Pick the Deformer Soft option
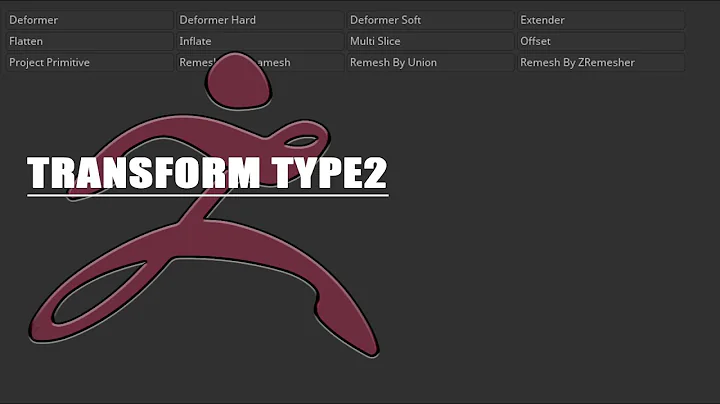720x404 pixels. pos(430,20)
